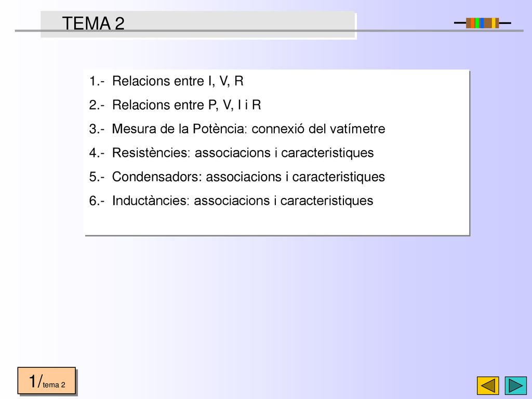Screen dimensions: 532x399
Task: Click the yellow band on resistor
Action: pos(494,23)
